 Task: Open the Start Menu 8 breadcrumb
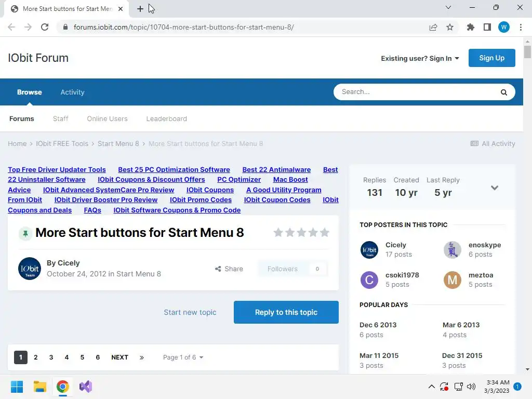[118, 143]
